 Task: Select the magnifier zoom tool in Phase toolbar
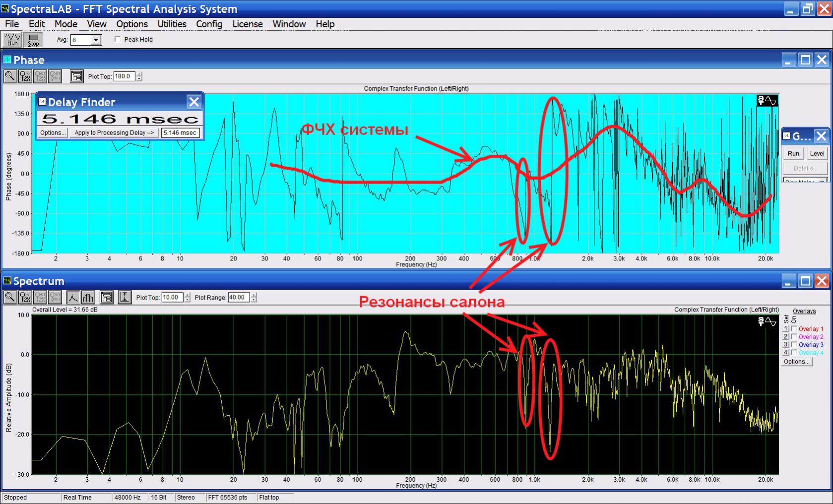(10, 76)
